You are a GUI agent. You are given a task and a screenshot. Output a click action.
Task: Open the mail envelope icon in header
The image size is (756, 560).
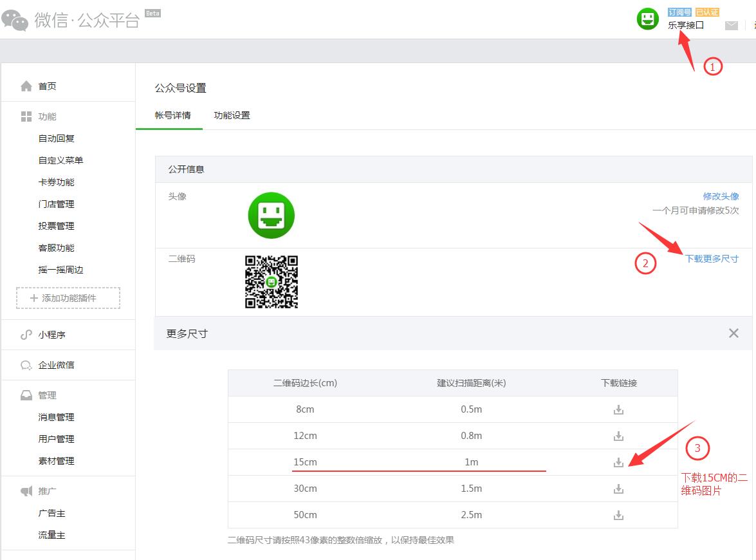coord(732,26)
